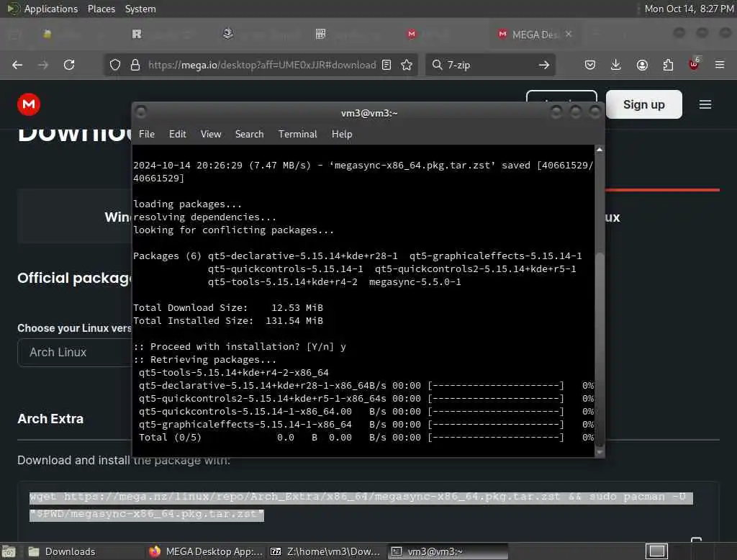Click Proceed with installation prompt line
The width and height of the screenshot is (737, 560).
coord(240,347)
